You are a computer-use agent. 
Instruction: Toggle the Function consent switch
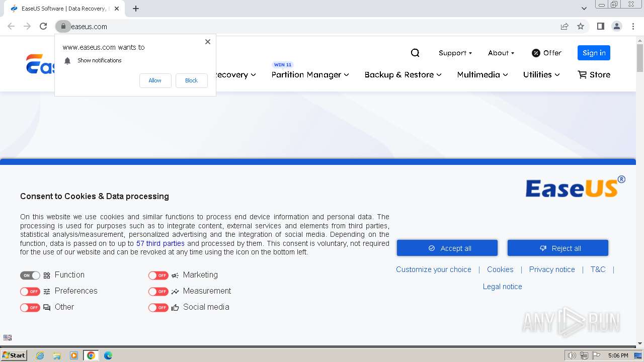[x=30, y=276]
